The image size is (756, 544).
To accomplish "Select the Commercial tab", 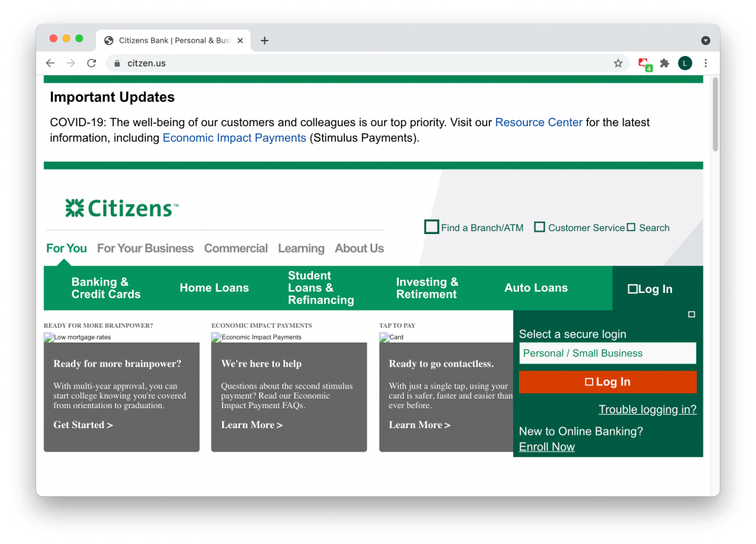I will click(236, 248).
